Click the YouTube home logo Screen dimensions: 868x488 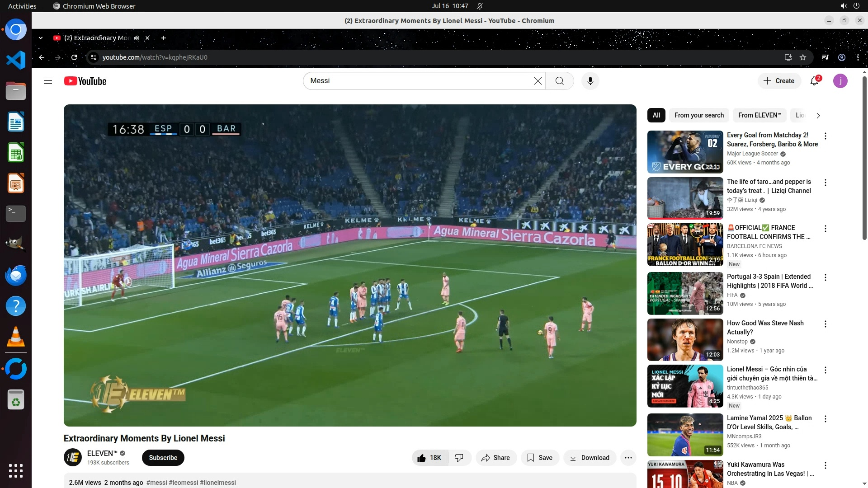click(x=85, y=81)
